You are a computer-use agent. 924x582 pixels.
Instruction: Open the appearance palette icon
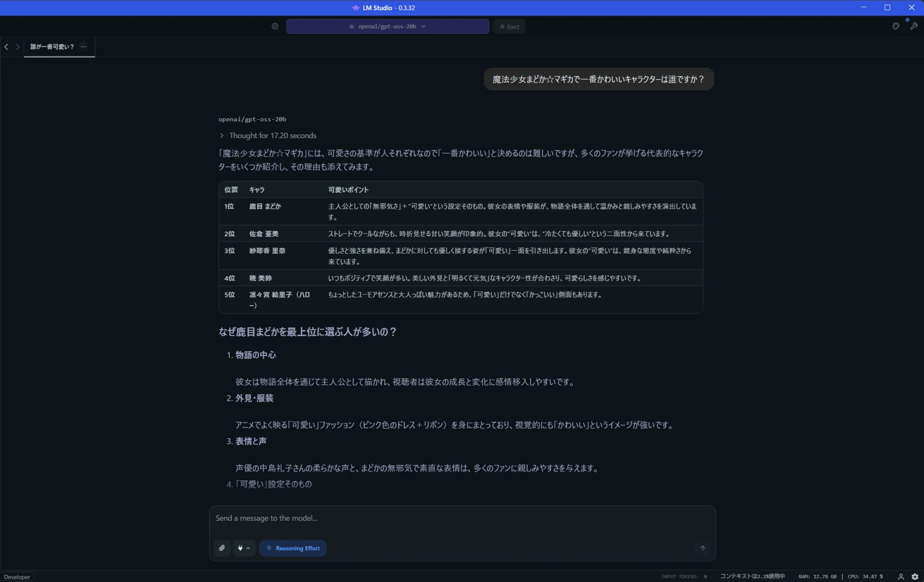896,26
